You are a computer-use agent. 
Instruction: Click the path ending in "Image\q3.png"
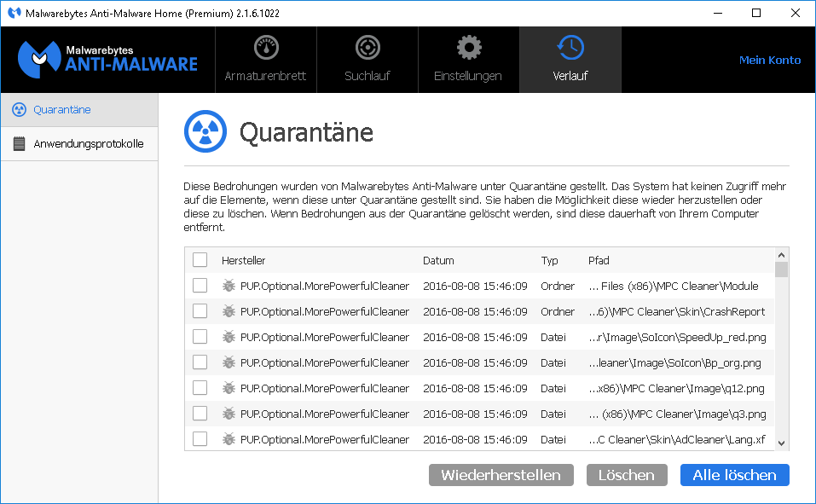[678, 414]
